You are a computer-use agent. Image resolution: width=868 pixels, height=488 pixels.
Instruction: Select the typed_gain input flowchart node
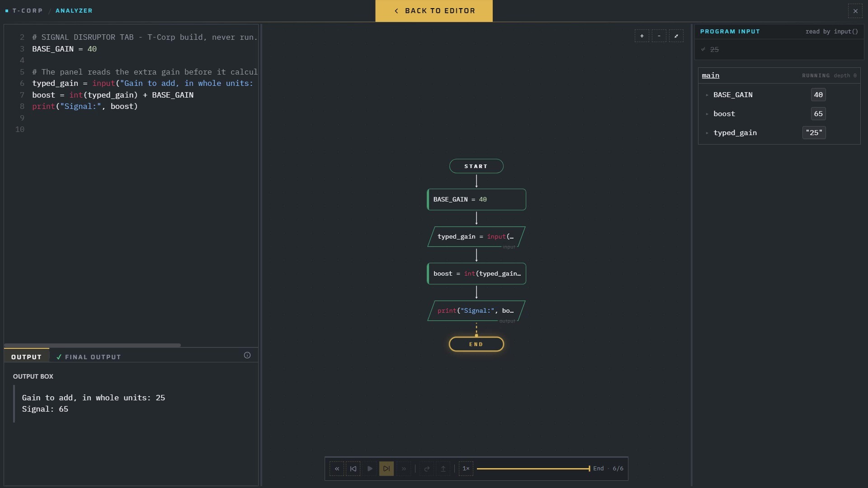[x=476, y=236]
